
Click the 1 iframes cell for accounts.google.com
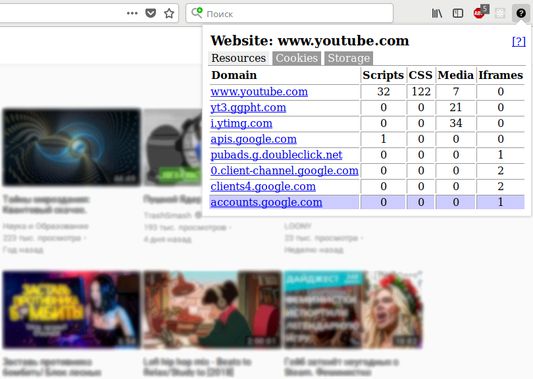[x=500, y=202]
